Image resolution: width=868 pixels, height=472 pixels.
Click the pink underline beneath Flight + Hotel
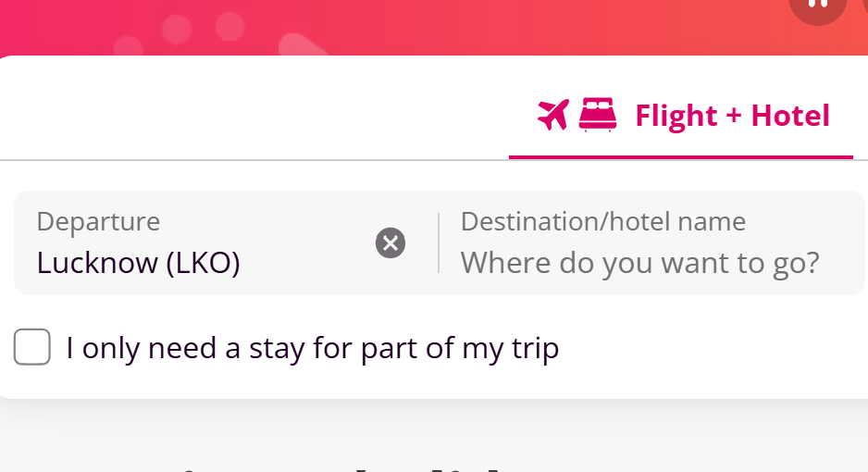pyautogui.click(x=681, y=157)
